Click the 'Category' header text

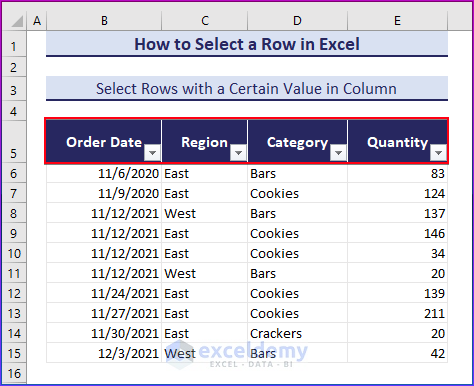tap(297, 143)
